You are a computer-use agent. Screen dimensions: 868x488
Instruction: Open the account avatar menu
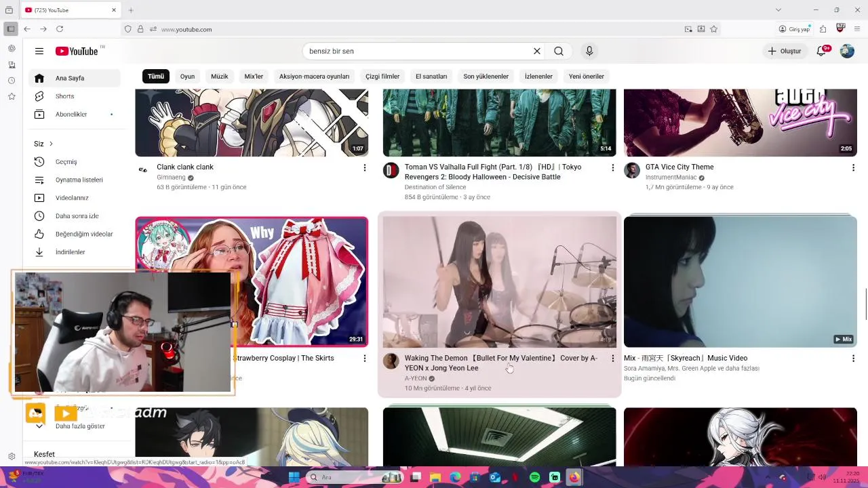click(847, 51)
